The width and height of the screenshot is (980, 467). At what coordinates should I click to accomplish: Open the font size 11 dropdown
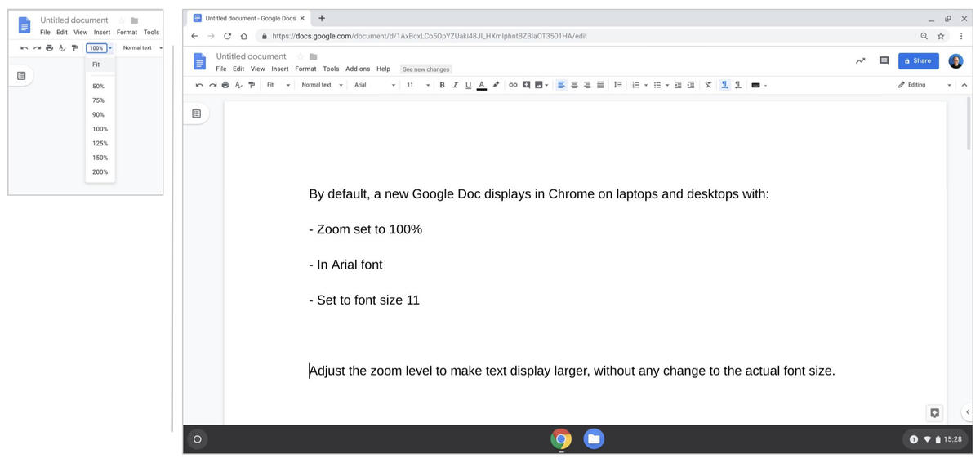418,85
